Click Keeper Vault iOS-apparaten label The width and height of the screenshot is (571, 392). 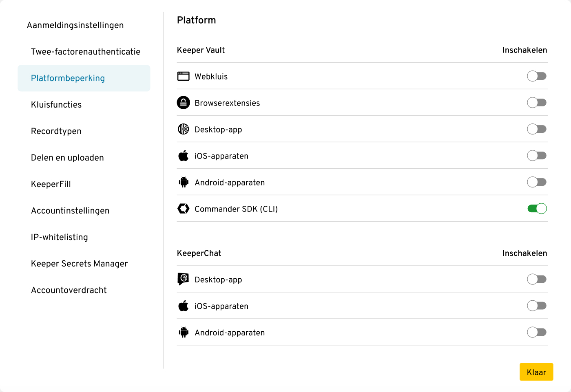click(221, 156)
